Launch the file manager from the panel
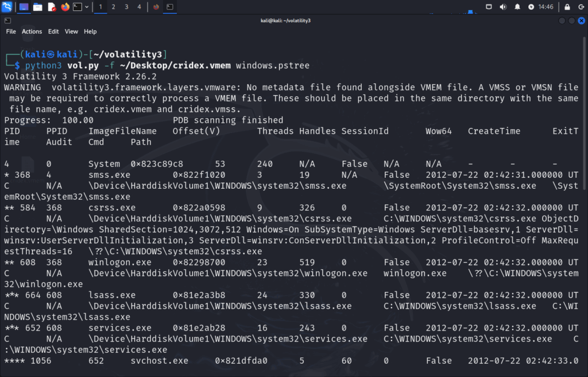 tap(37, 7)
